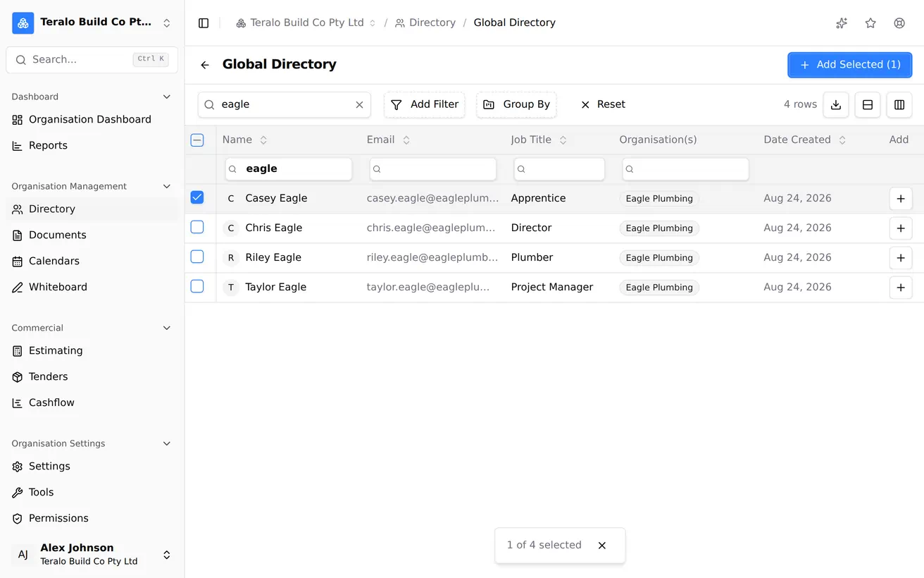Sort by Email column arrows
Image resolution: width=924 pixels, height=578 pixels.
pos(406,140)
